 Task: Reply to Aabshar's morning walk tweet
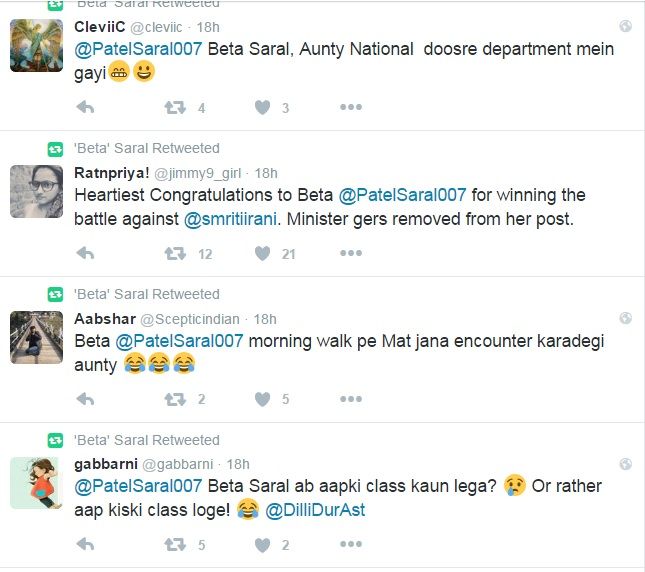(x=85, y=399)
